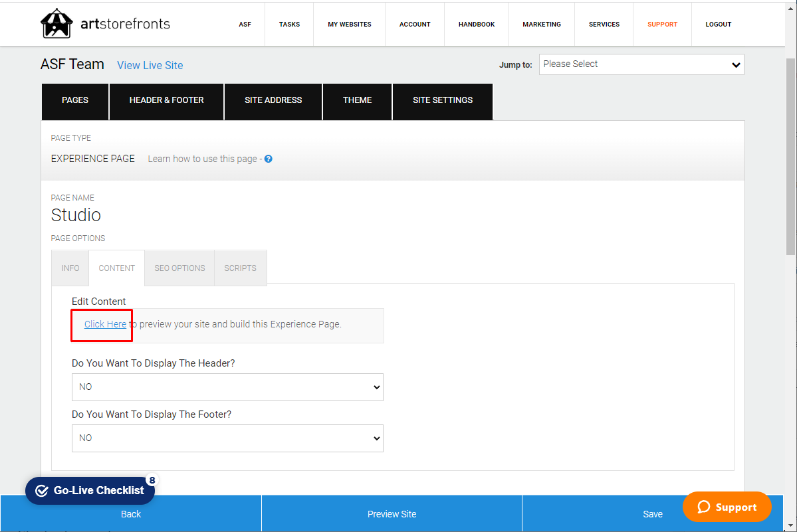The image size is (797, 532).
Task: Open the blue help question-mark icon
Action: (269, 159)
